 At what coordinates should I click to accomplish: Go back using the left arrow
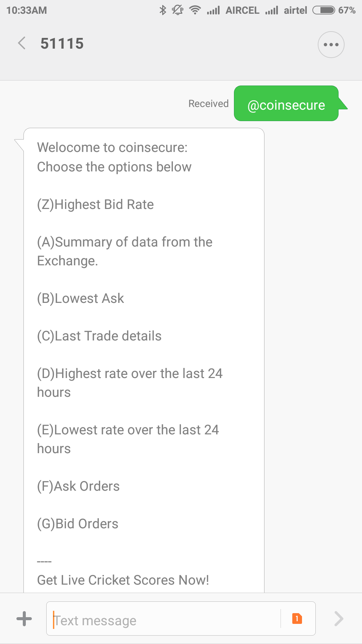coord(22,44)
